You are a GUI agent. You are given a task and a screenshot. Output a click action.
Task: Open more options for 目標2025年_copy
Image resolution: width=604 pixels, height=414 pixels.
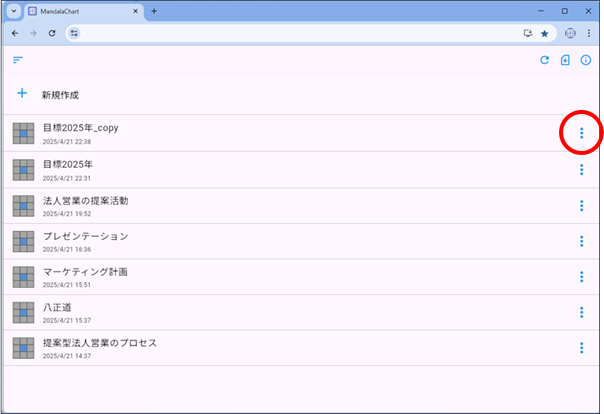pyautogui.click(x=582, y=133)
